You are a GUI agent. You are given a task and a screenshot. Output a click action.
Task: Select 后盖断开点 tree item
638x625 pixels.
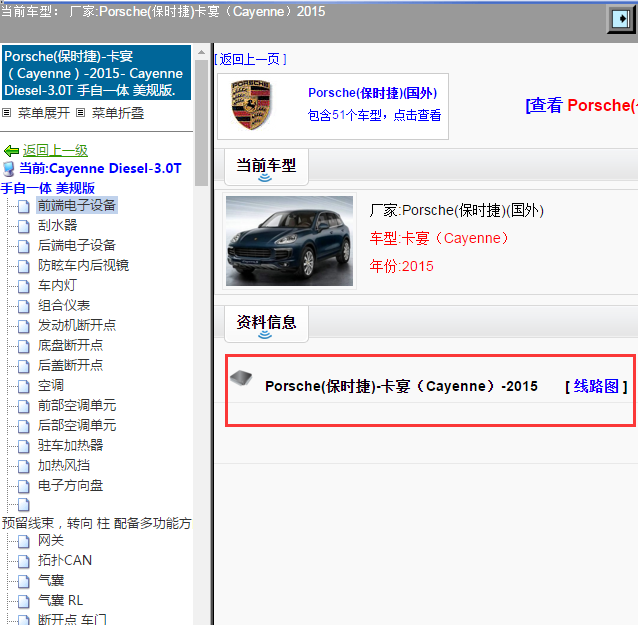tap(70, 365)
